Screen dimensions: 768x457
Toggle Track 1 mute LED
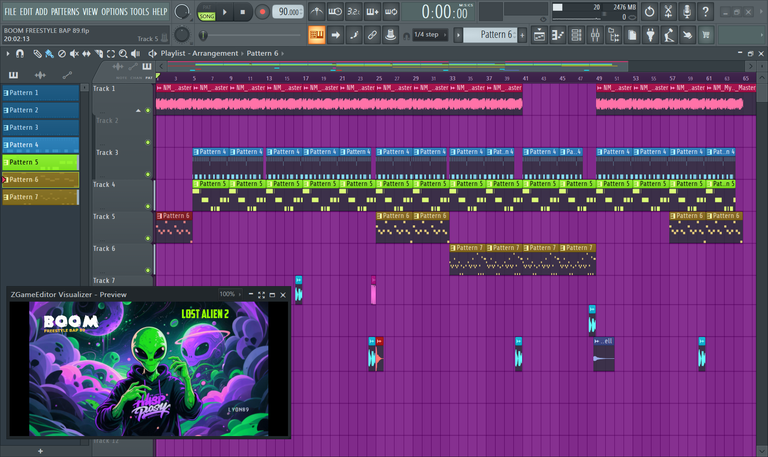click(148, 110)
